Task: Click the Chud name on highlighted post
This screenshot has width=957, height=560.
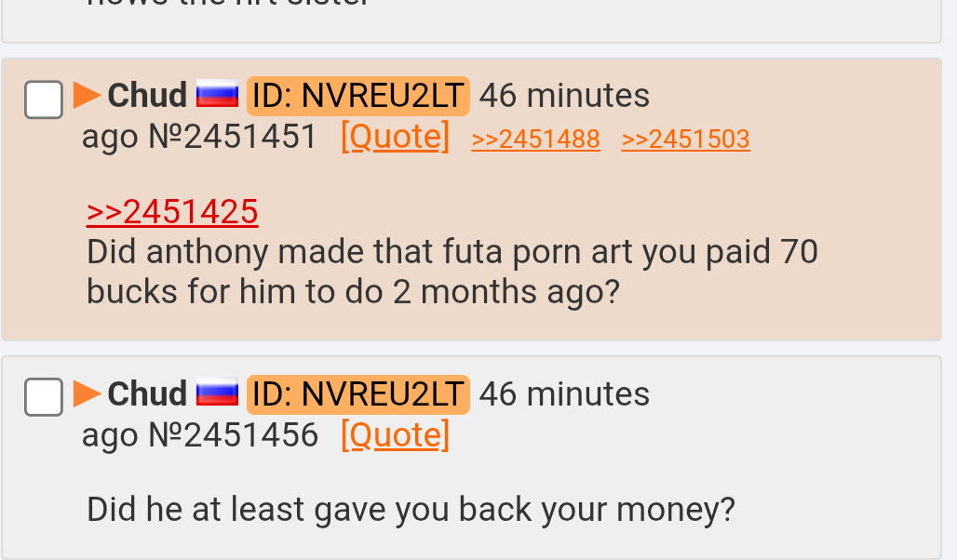Action: tap(147, 95)
